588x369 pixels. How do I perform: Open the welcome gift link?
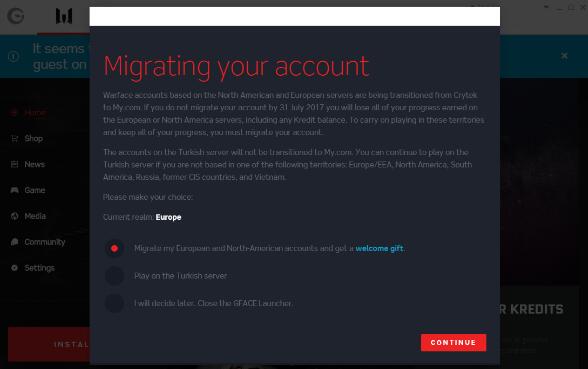tap(379, 248)
